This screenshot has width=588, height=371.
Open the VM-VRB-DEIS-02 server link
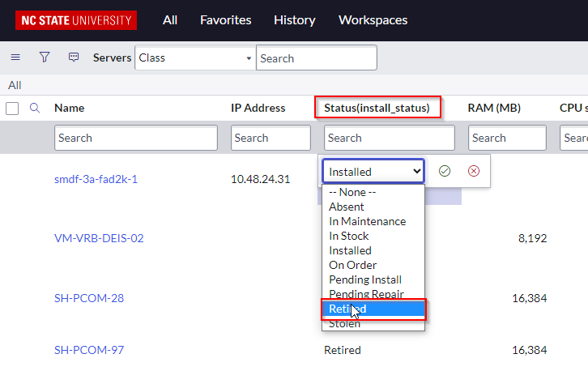coord(99,238)
